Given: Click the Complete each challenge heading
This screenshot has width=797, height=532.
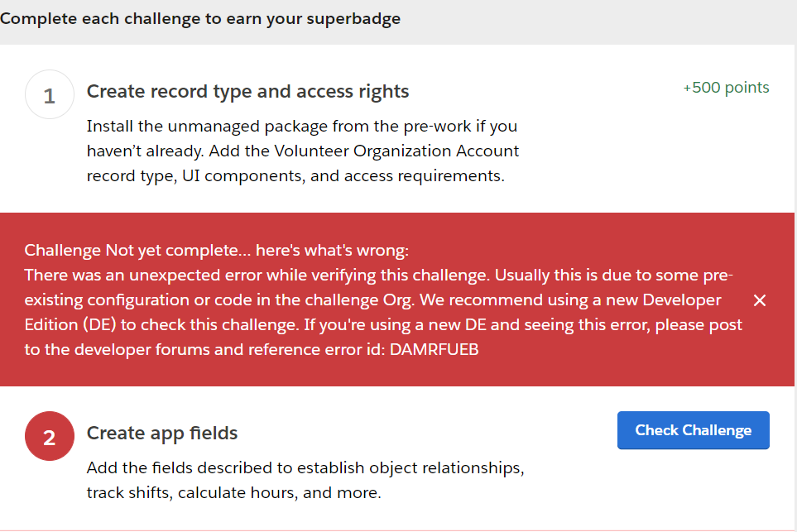Looking at the screenshot, I should tap(200, 19).
